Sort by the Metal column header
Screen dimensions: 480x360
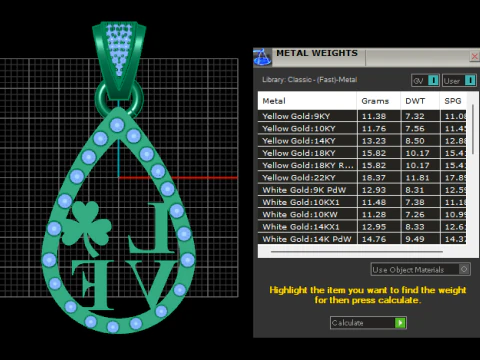click(307, 101)
